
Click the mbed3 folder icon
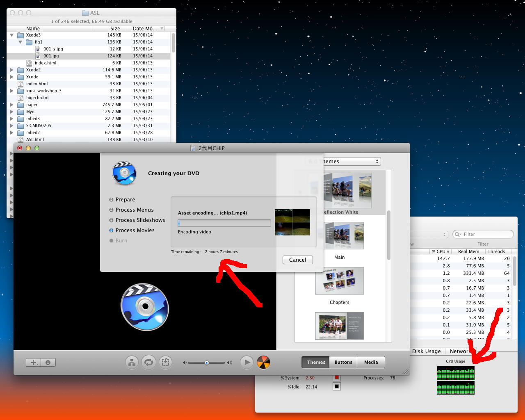[x=21, y=119]
